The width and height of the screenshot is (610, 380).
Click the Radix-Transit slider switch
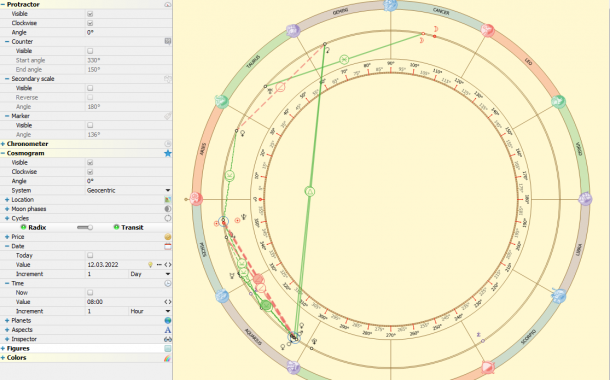coord(85,228)
